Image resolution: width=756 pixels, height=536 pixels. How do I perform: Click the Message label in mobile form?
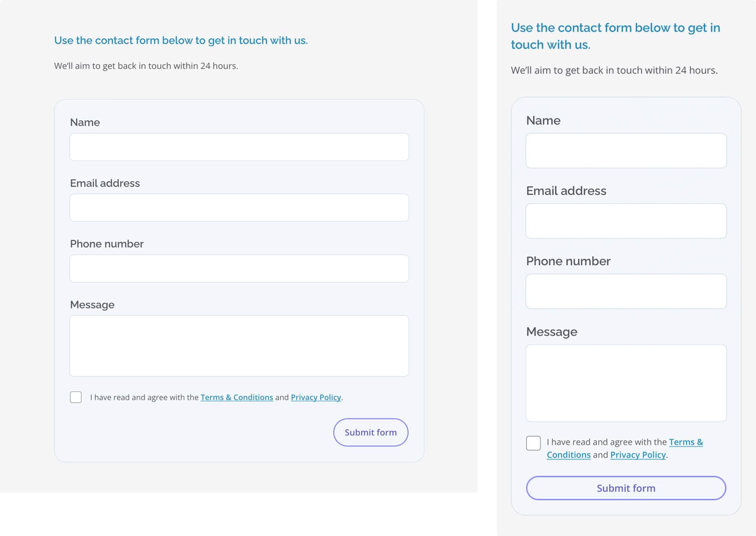552,332
